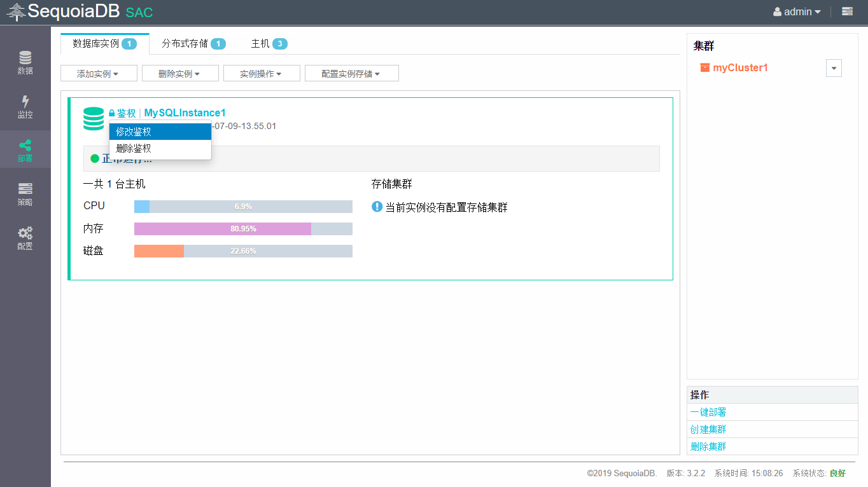Viewport: 868px width, 487px height.
Task: Click the blue info icon beside storage cluster notice
Action: pyautogui.click(x=377, y=207)
